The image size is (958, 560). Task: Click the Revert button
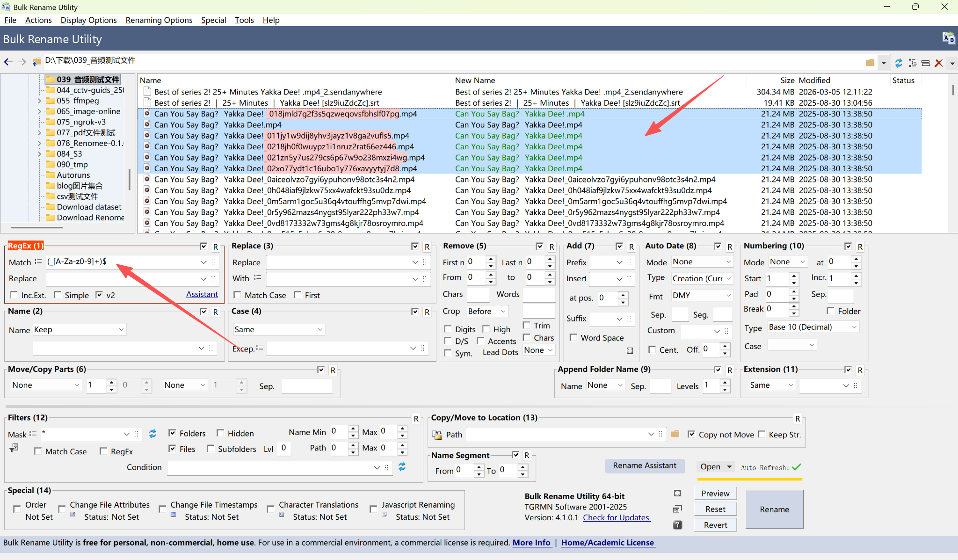(x=715, y=525)
